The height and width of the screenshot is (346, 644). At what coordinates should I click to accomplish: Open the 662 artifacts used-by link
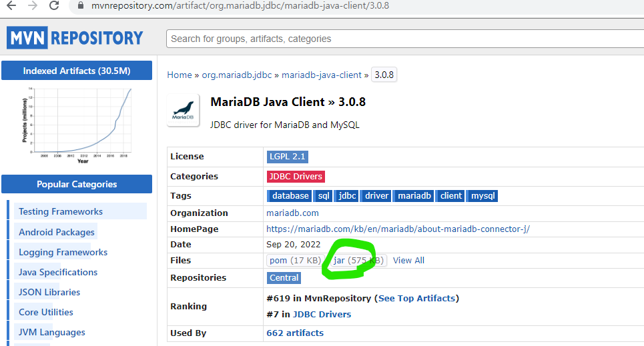pyautogui.click(x=295, y=333)
